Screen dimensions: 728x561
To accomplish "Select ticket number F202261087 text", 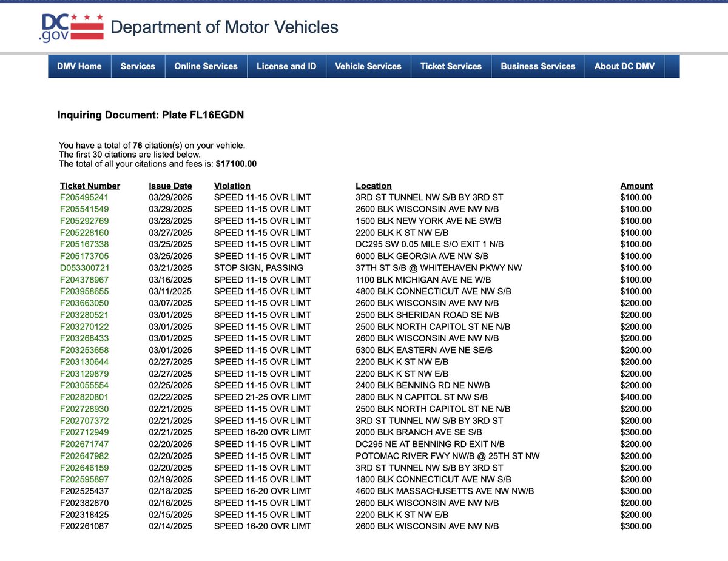I will (x=84, y=526).
